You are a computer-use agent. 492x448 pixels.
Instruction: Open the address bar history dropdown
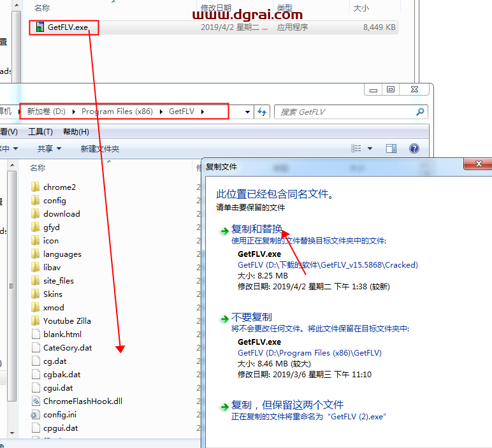(x=247, y=112)
